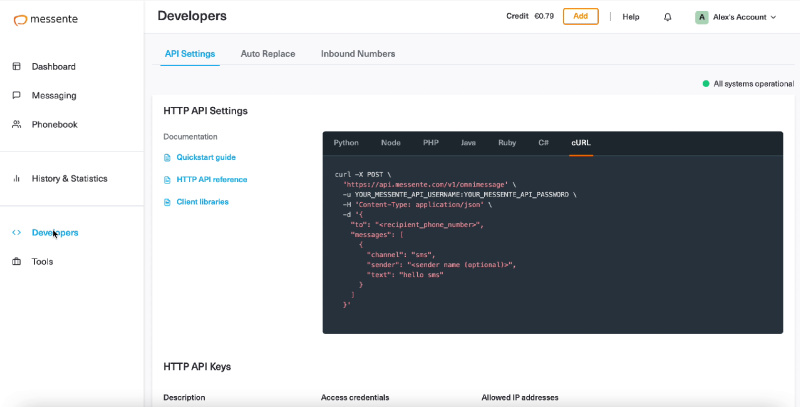
Task: Click the Content-Type header code line
Action: point(417,205)
